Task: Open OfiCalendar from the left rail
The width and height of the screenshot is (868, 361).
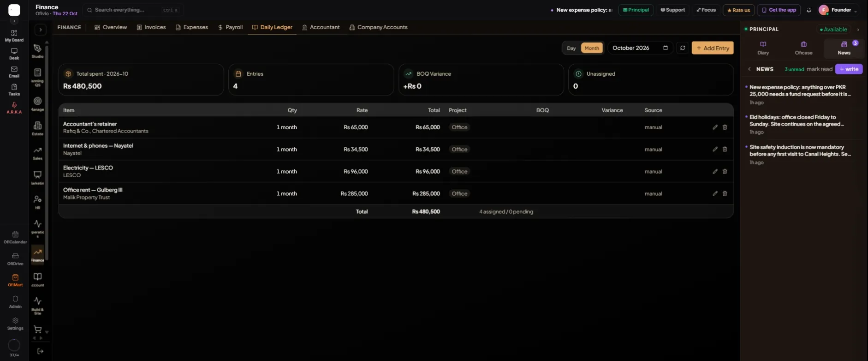Action: (x=15, y=237)
